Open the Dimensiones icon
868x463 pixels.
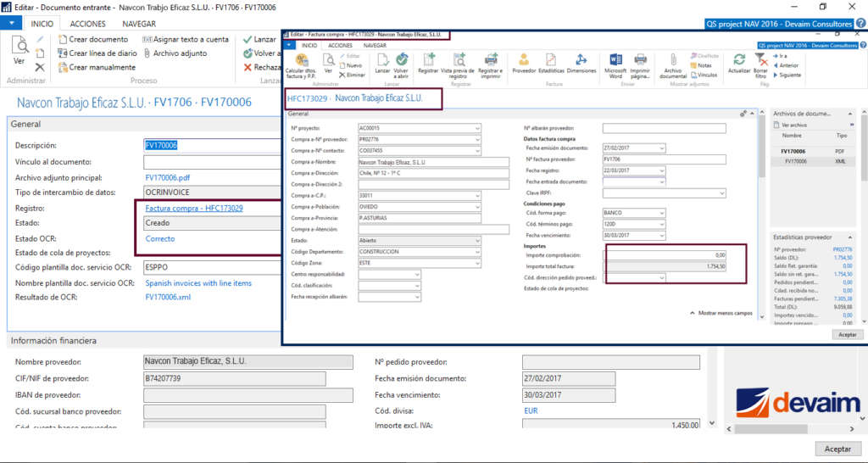(581, 61)
